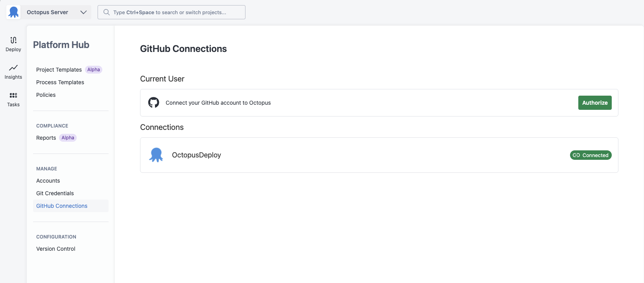Viewport: 644px width, 283px height.
Task: Click the Connections section heading
Action: click(x=162, y=127)
